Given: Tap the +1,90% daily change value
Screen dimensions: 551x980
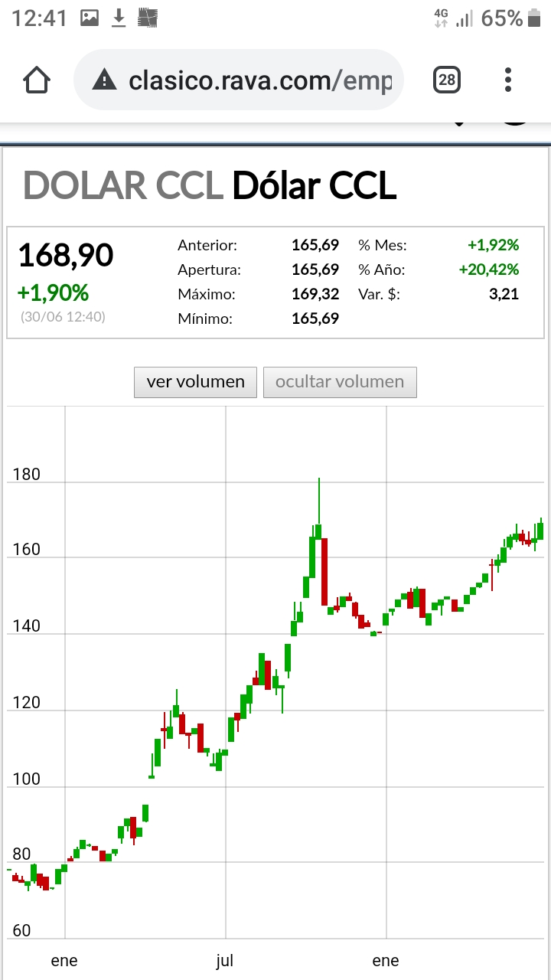Looking at the screenshot, I should [53, 292].
